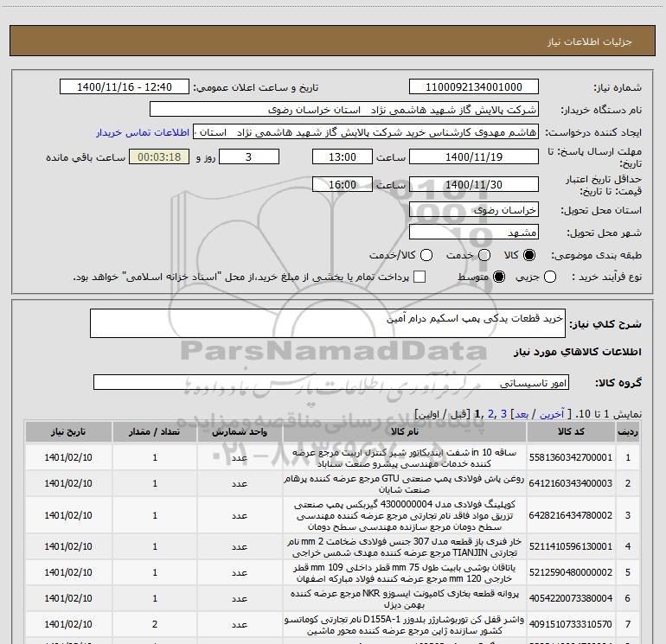The height and width of the screenshot is (644, 666).
Task: Click the جزئیات اطلاعات نیاز page header
Action: pos(590,41)
